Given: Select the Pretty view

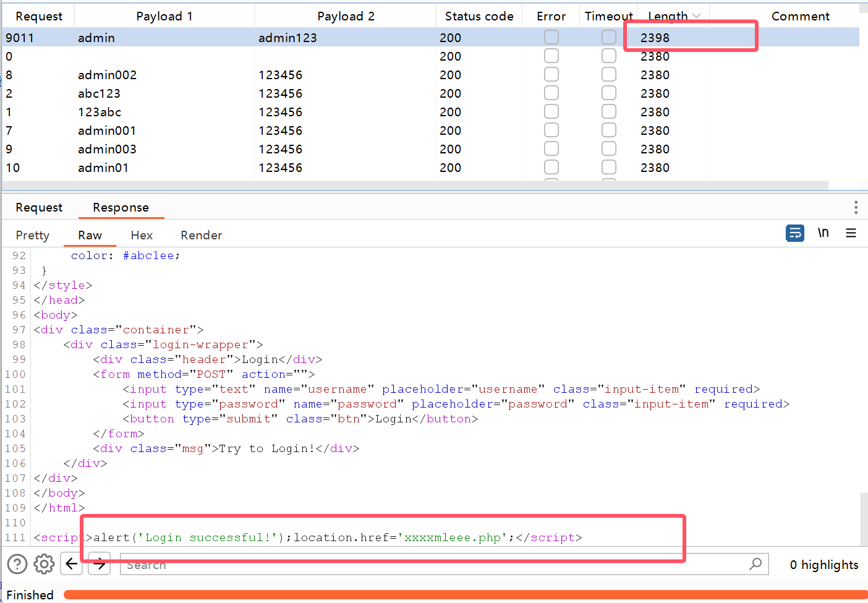Looking at the screenshot, I should [x=32, y=235].
